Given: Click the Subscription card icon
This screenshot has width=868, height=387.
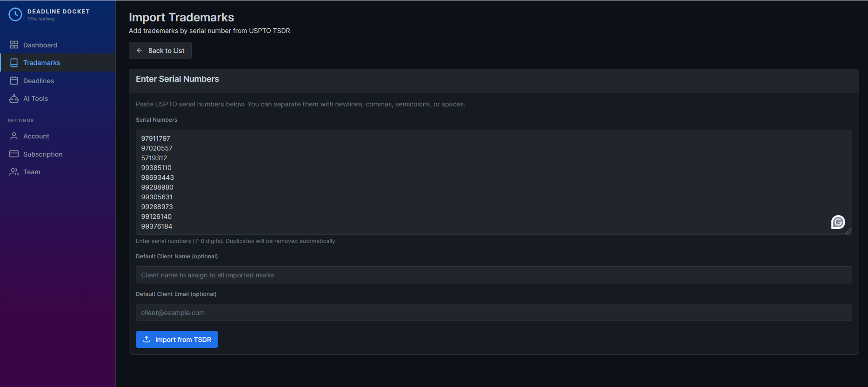Looking at the screenshot, I should [x=14, y=154].
